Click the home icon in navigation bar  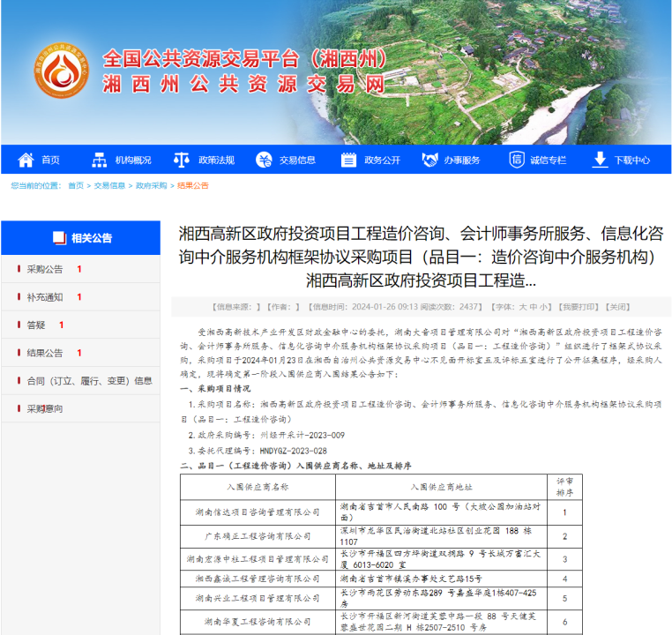coord(26,160)
